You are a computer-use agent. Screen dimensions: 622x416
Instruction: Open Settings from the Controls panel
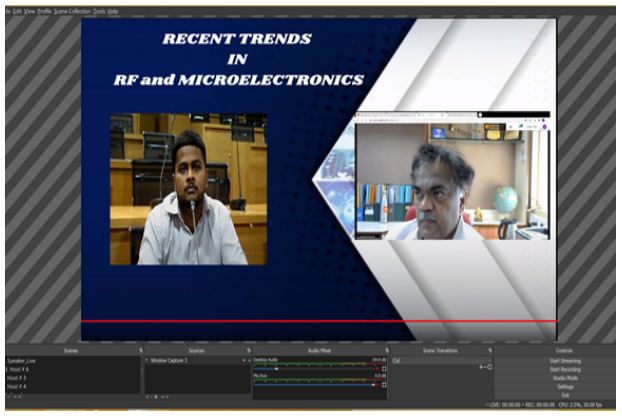pos(564,385)
